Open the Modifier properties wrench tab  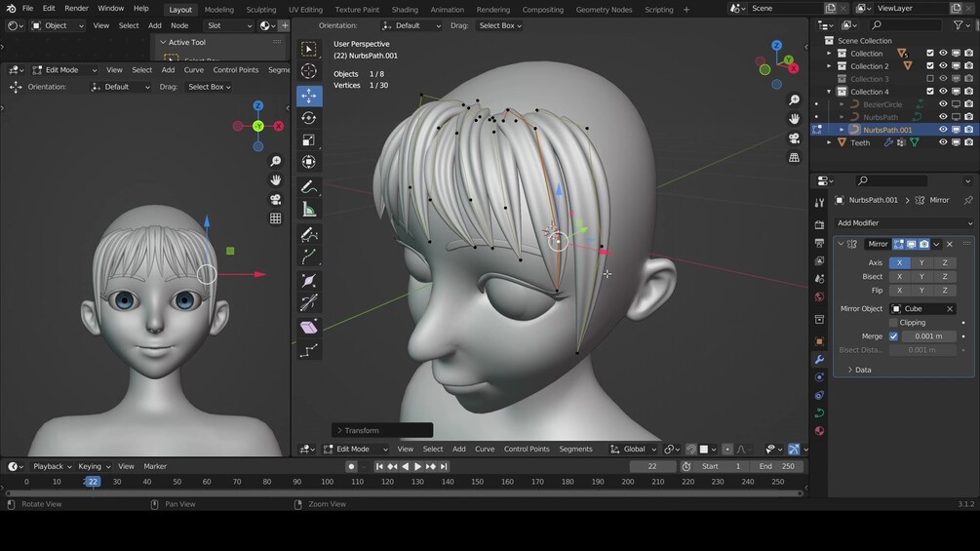coord(819,360)
